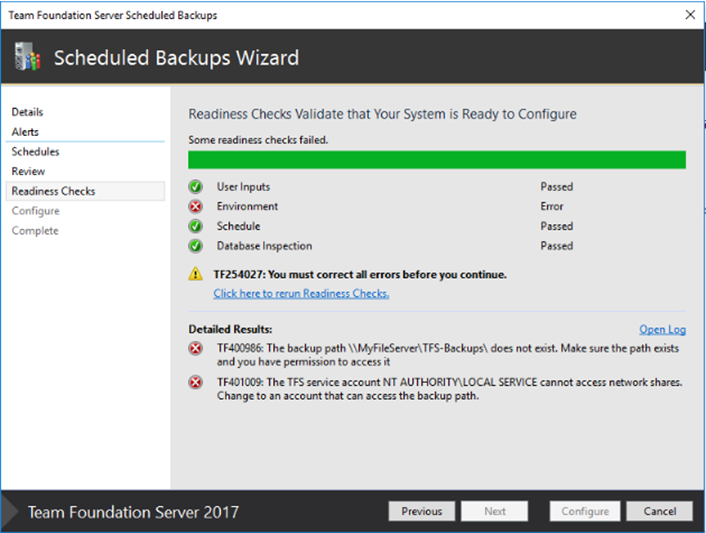The image size is (706, 533).
Task: Click the red error icon for TF400986
Action: [x=196, y=348]
